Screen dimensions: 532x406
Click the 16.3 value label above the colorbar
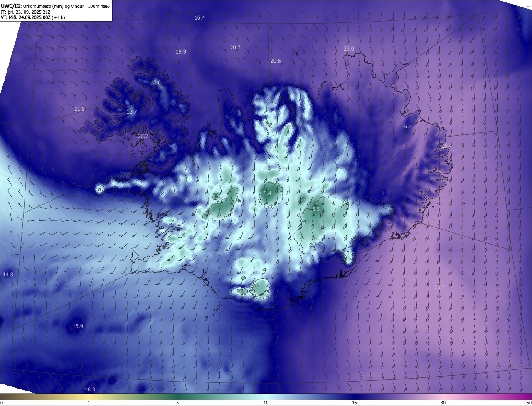click(90, 389)
